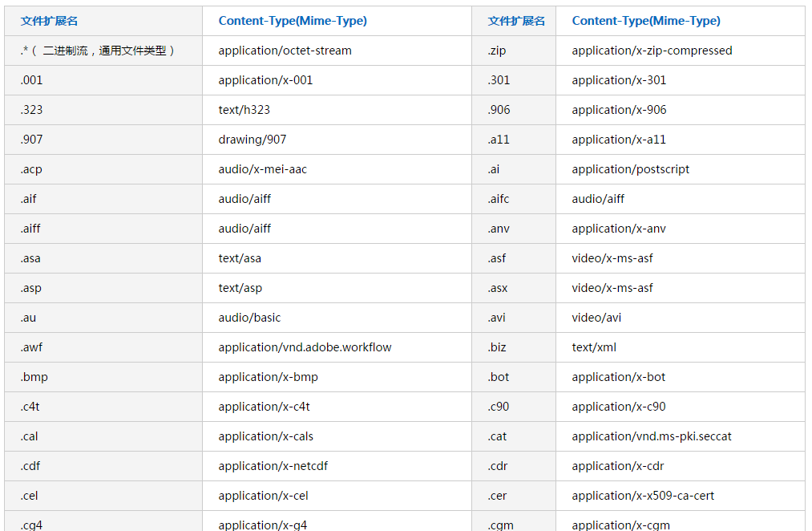Click the 'text/xml' cell
Screen dimensions: 812x531
click(x=681, y=347)
